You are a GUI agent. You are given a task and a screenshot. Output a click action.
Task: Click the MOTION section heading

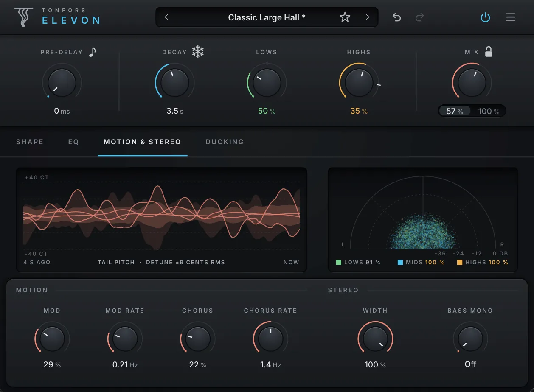[32, 290]
